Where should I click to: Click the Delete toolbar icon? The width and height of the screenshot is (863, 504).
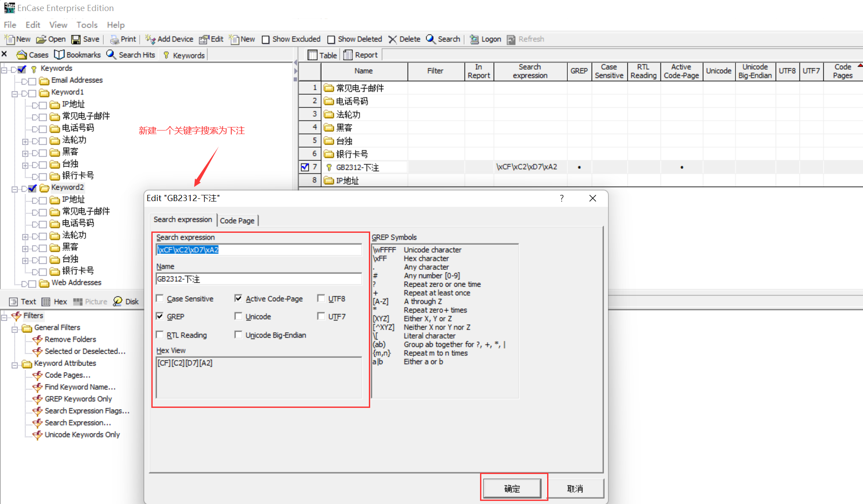point(392,39)
